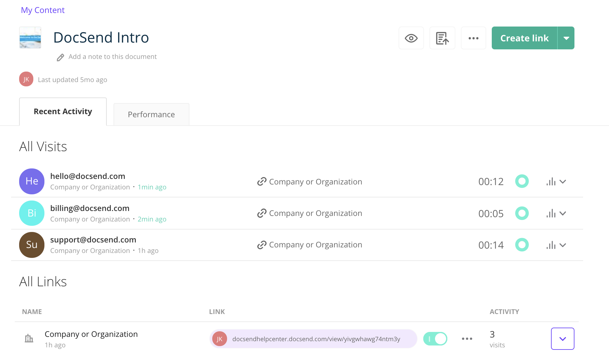Click bar chart icon for hello@docsend.com visit
The image size is (609, 364).
[551, 181]
